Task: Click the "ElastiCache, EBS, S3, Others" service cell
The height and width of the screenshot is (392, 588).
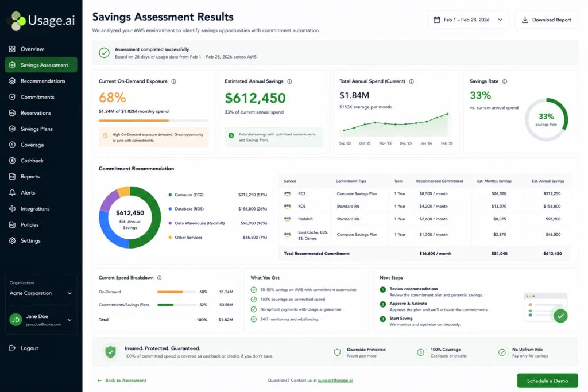Action: click(313, 235)
